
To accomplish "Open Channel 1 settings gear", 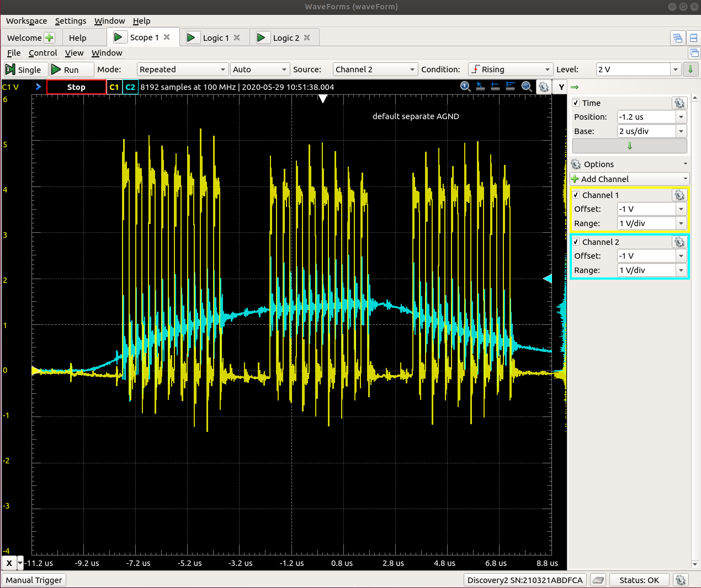I will coord(679,195).
